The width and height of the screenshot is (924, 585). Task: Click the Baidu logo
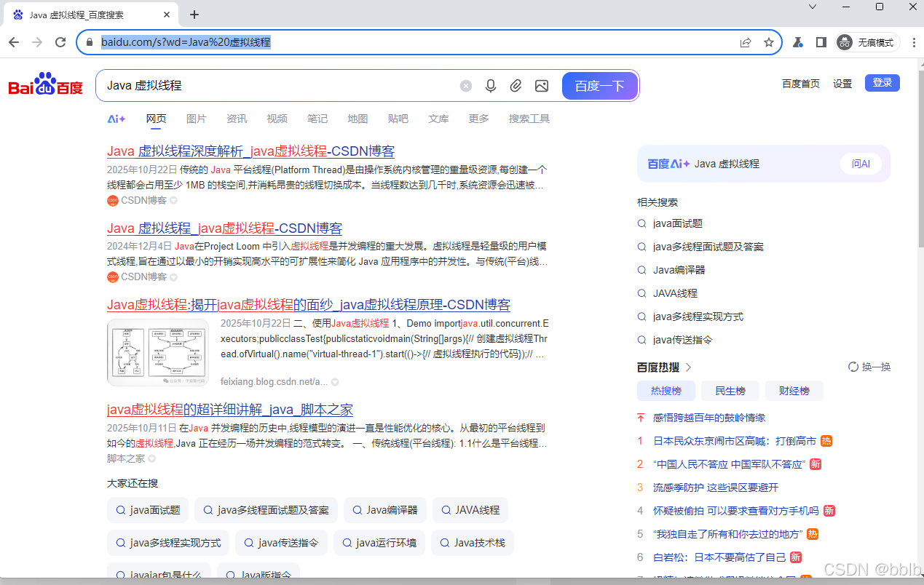tap(45, 83)
